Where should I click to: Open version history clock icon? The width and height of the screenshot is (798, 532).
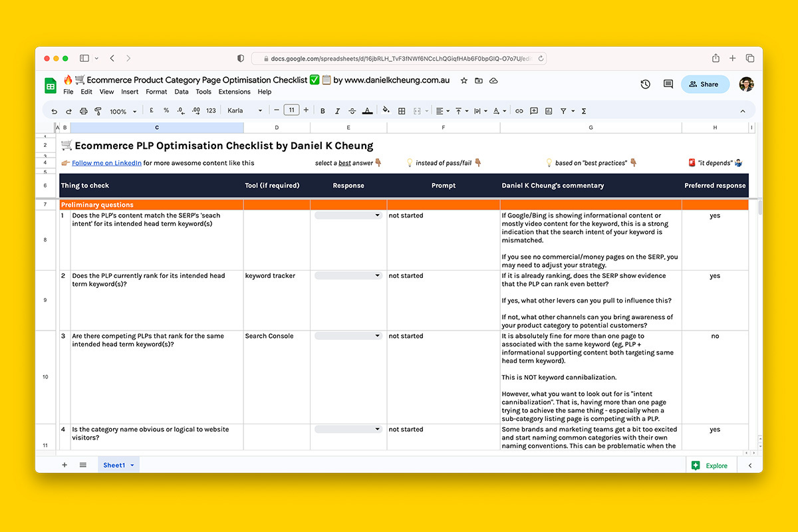pyautogui.click(x=645, y=84)
